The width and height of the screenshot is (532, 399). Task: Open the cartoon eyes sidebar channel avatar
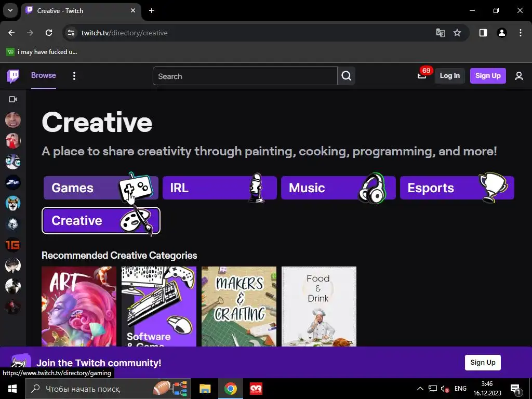click(x=13, y=162)
